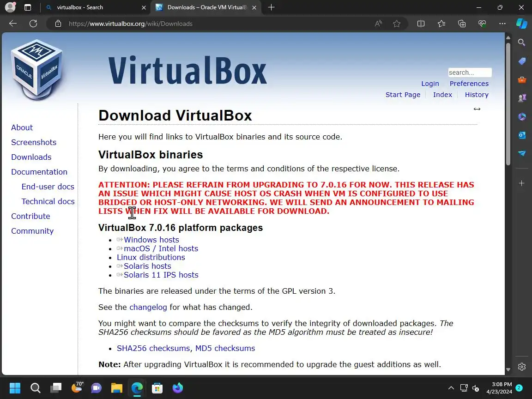Open Linux distributions link
Image resolution: width=532 pixels, height=399 pixels.
[x=151, y=257]
